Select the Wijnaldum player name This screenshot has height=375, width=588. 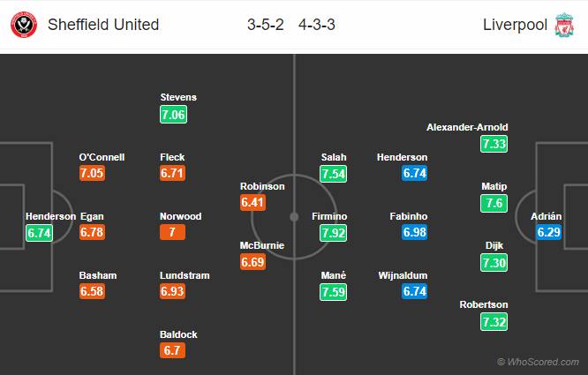coord(403,275)
